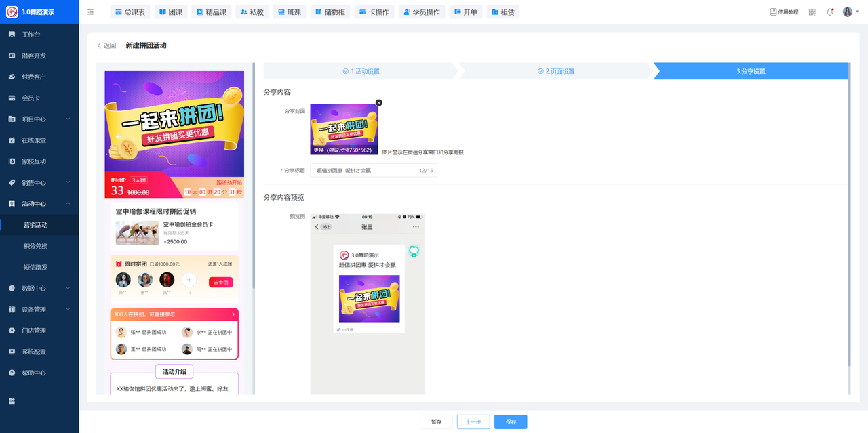Click the share cover thumbnail to replace
868x433 pixels.
[344, 129]
